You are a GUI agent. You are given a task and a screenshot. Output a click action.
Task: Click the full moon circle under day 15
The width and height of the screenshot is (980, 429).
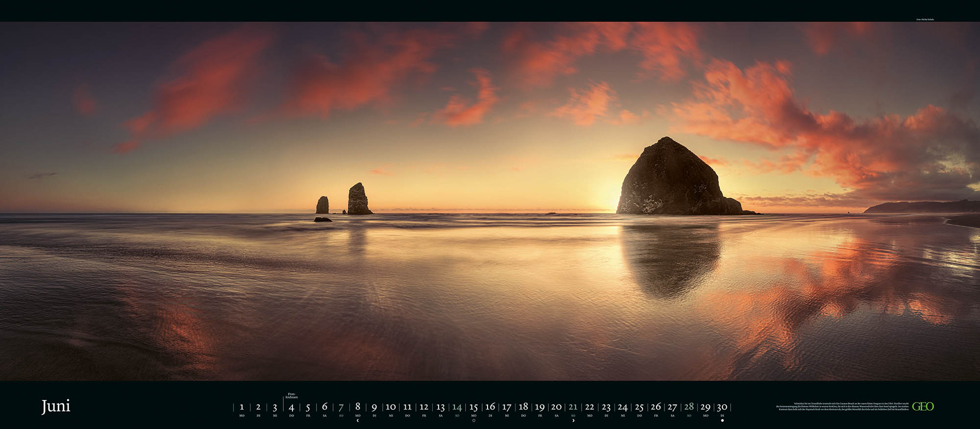(x=474, y=420)
